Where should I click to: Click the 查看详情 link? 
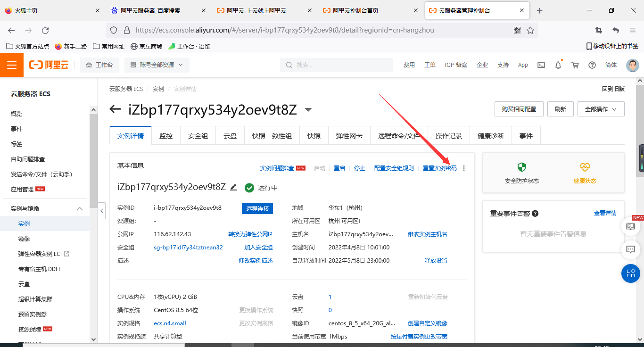tap(605, 214)
